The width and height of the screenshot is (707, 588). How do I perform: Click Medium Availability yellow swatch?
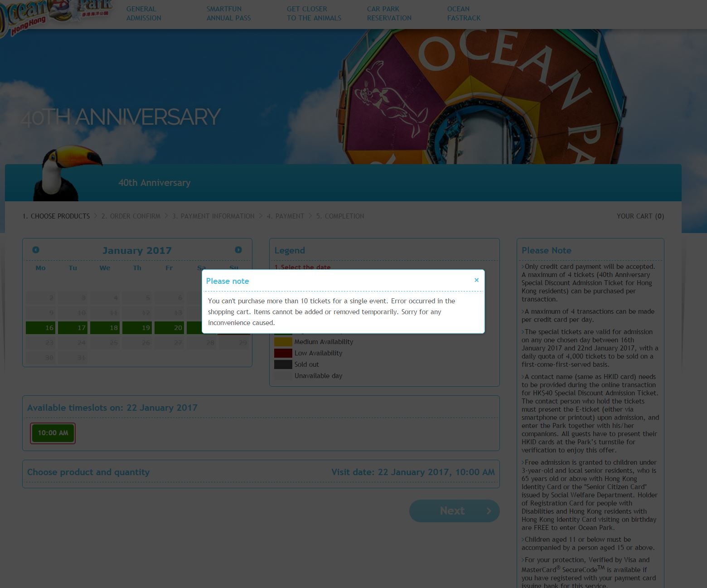point(283,342)
